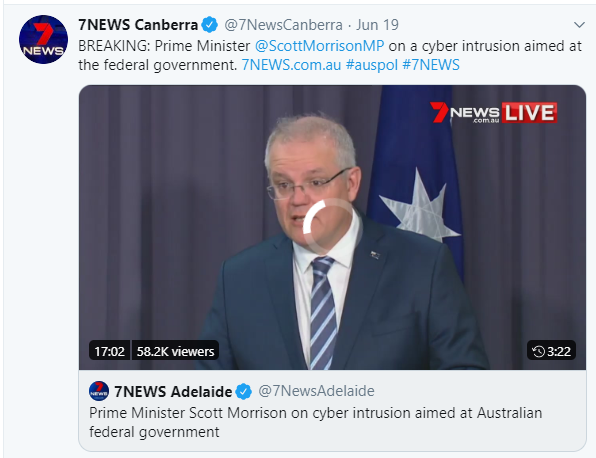Screen dimensions: 596x458
Task: Click the 7NEWS Canberra display name
Action: click(138, 25)
